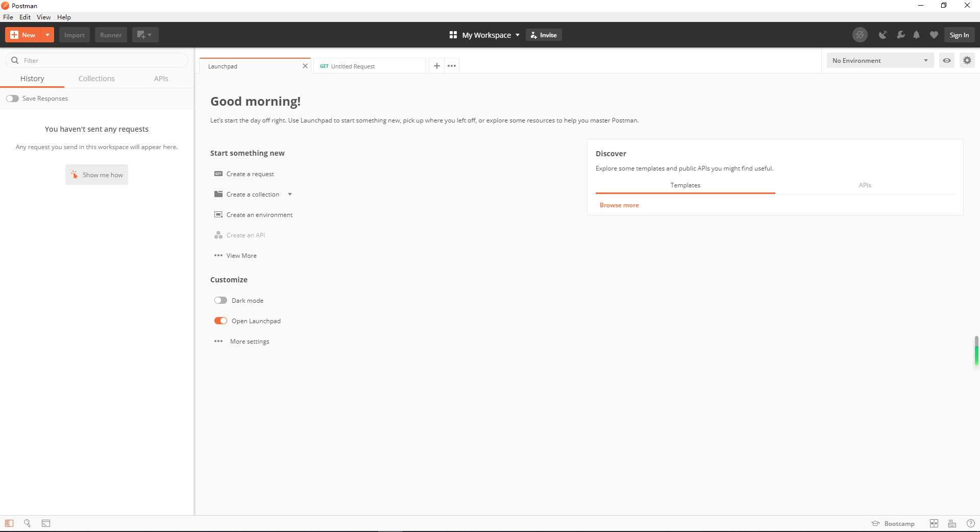Click the Start something new heading
The height and width of the screenshot is (532, 980).
click(248, 153)
